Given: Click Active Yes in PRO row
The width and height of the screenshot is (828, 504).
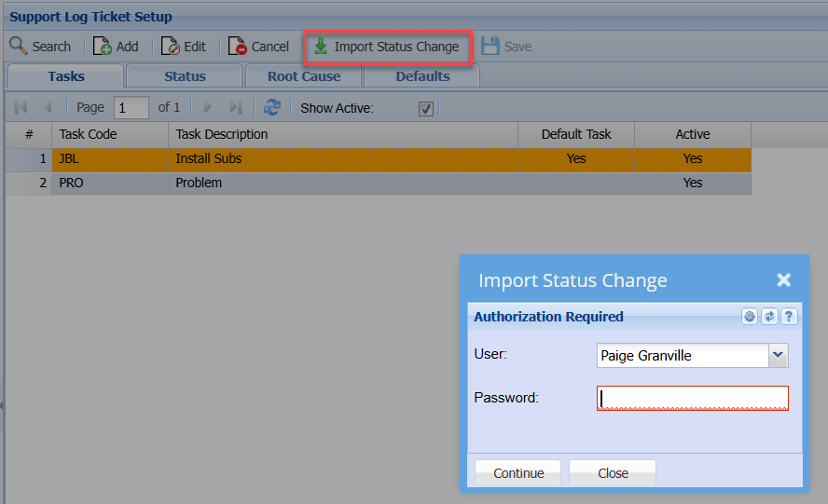Looking at the screenshot, I should (x=692, y=184).
